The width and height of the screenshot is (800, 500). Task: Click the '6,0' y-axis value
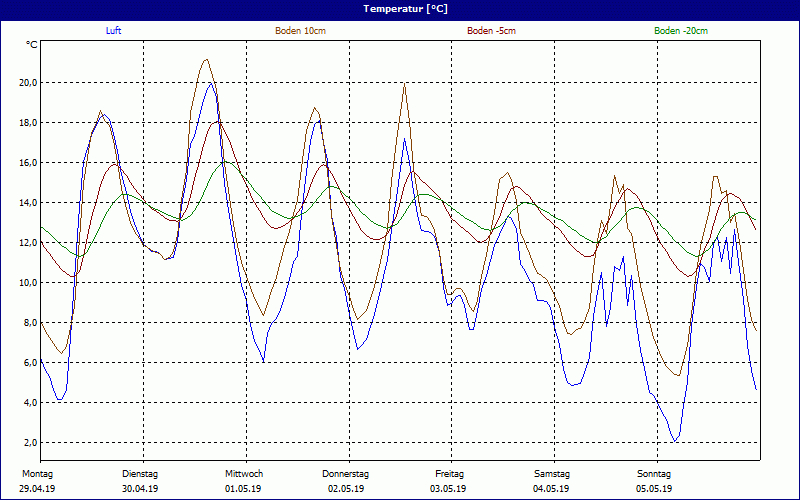pyautogui.click(x=30, y=363)
